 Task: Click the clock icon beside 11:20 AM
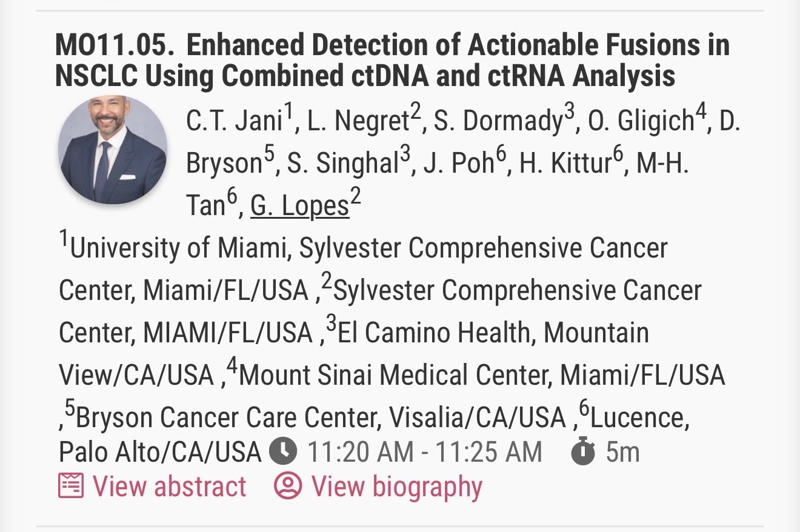(283, 452)
